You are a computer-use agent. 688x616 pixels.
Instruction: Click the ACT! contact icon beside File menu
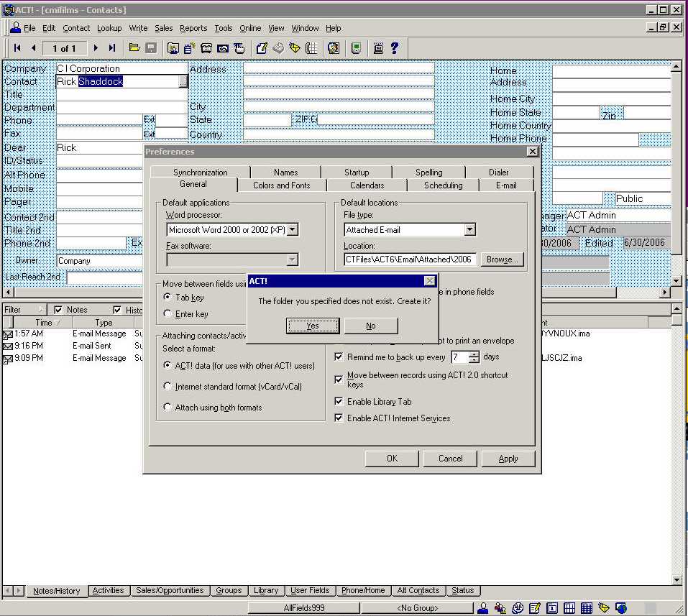[16, 27]
